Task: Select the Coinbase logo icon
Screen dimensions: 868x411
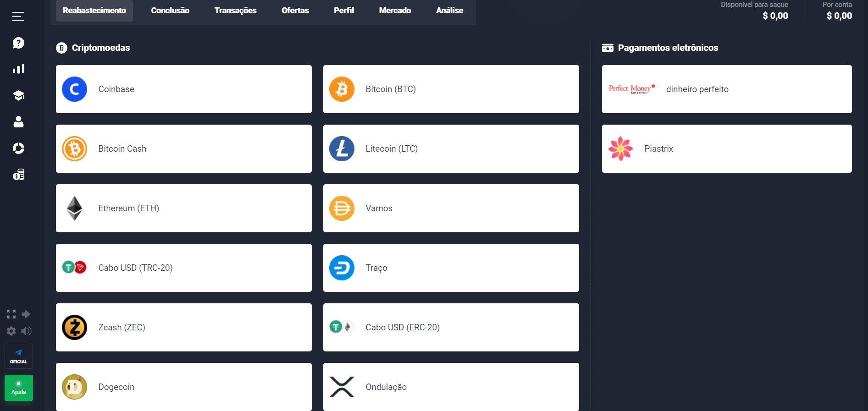Action: tap(74, 89)
